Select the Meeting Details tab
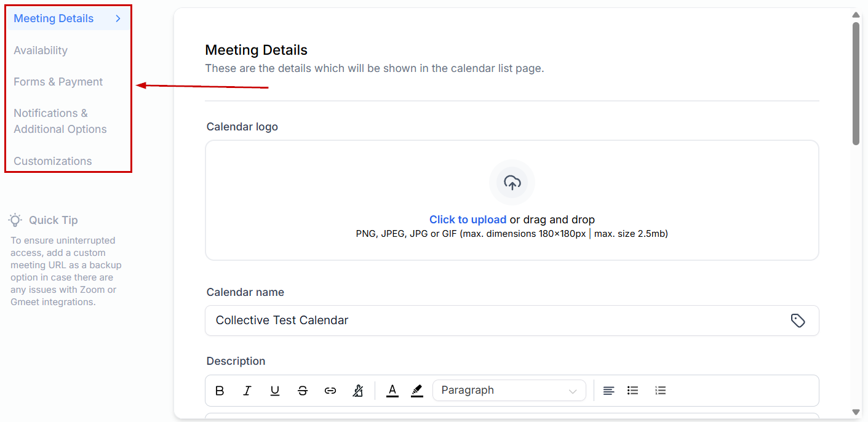The width and height of the screenshot is (868, 422). pos(68,18)
